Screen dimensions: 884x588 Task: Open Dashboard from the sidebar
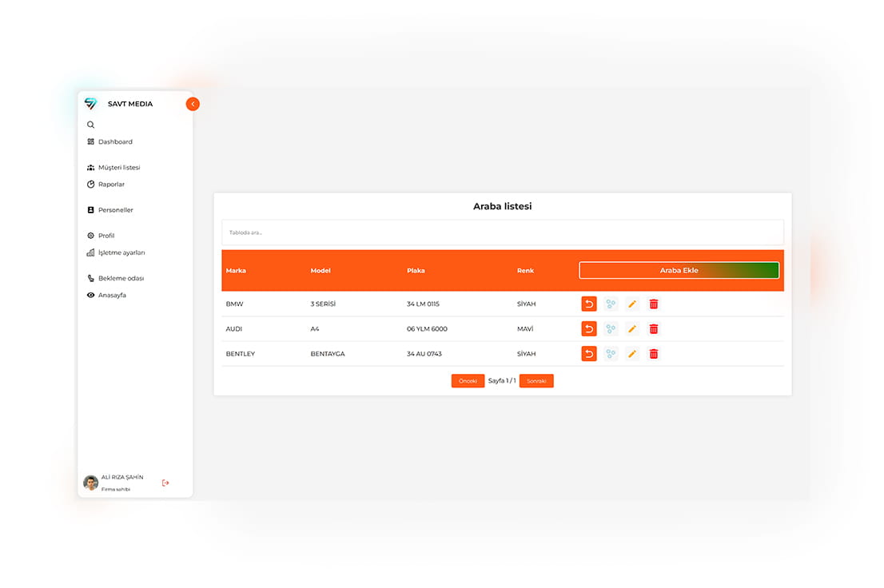(115, 141)
